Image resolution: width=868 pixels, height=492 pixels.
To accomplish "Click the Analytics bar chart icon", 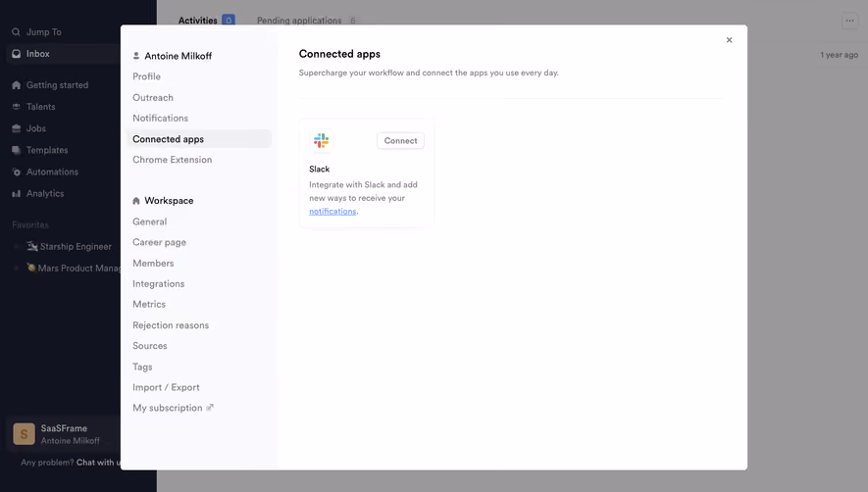I will click(x=16, y=194).
